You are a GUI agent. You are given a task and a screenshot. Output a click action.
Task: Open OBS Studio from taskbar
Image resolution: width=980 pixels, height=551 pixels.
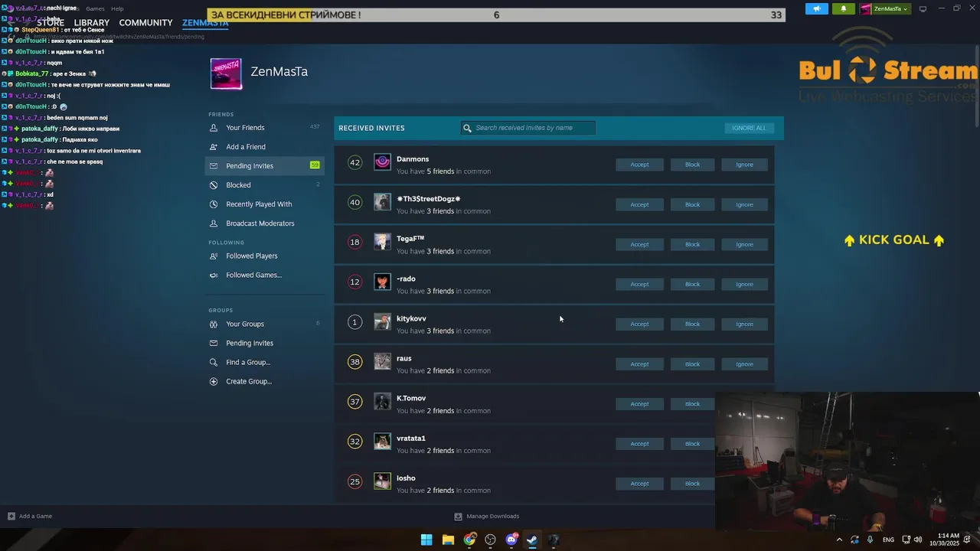(x=491, y=540)
